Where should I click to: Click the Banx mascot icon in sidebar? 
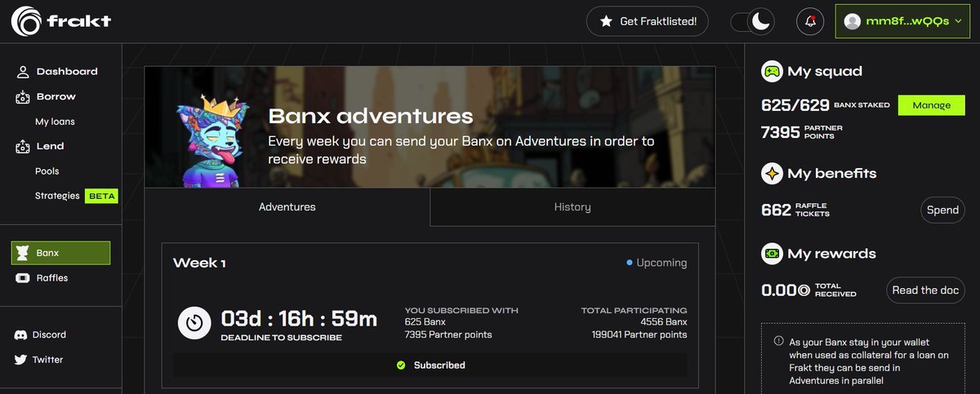[x=23, y=253]
